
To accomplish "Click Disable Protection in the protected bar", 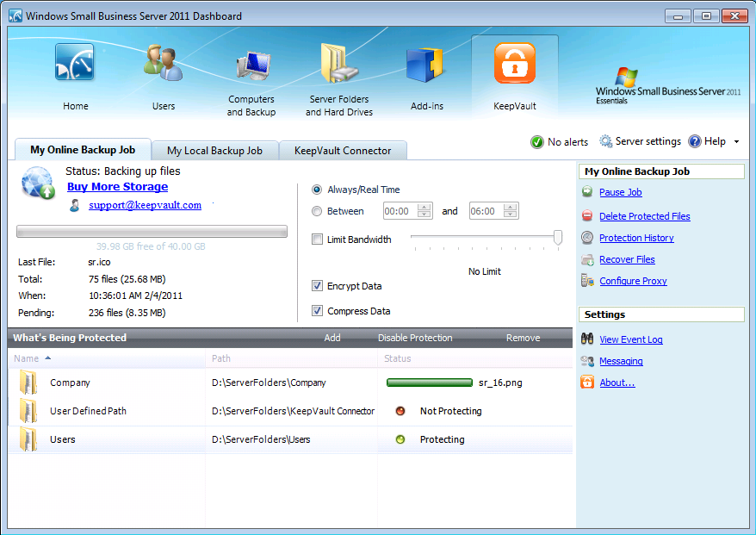I will 415,338.
